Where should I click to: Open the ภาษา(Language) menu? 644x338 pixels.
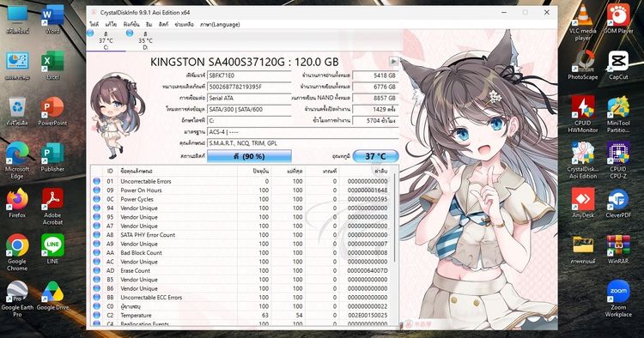(220, 25)
